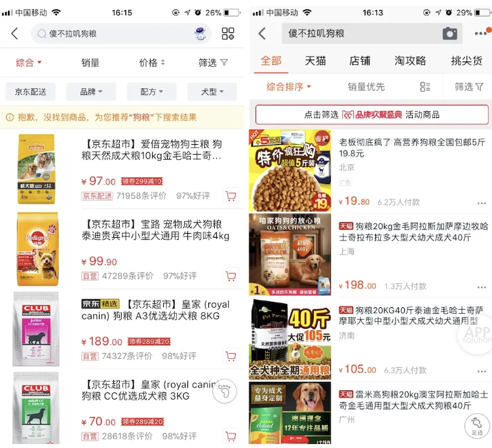Screen dimensions: 492x448
Task: Open the 澳洲理念 12年专注品质 product thumbnail
Action: coord(290,413)
